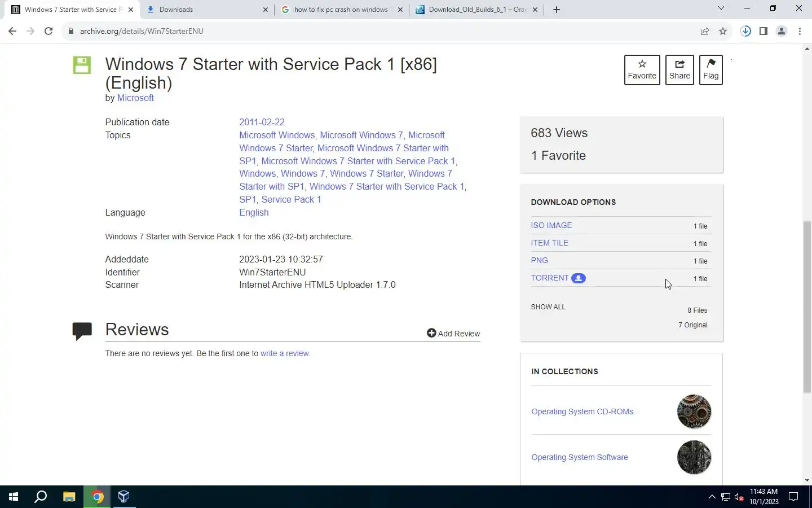Open the English language link

coord(254,212)
